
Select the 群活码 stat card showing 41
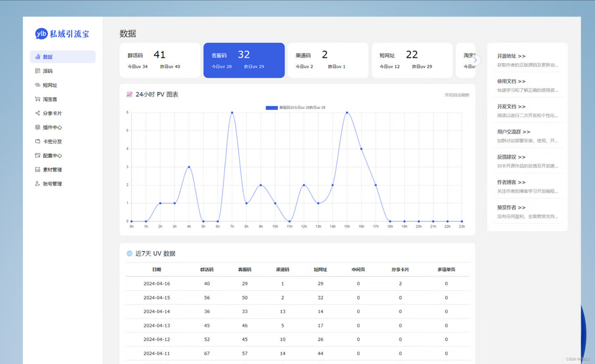[160, 60]
